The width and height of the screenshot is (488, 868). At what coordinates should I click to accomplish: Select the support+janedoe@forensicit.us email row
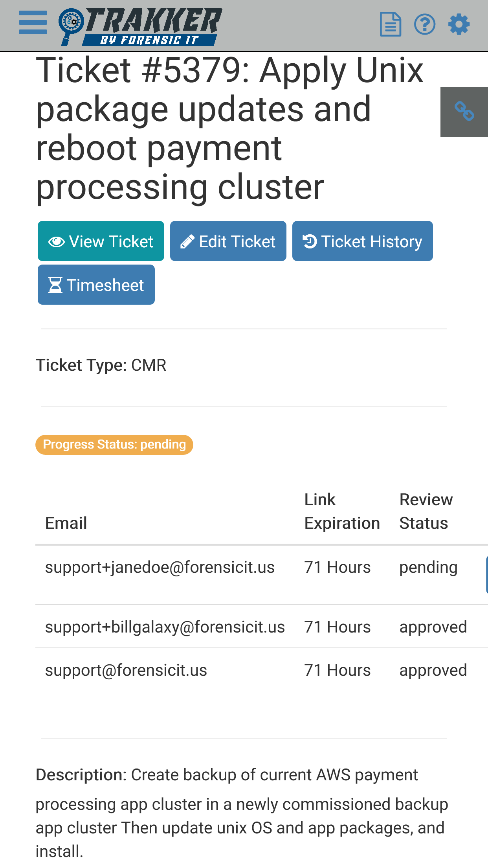[160, 567]
